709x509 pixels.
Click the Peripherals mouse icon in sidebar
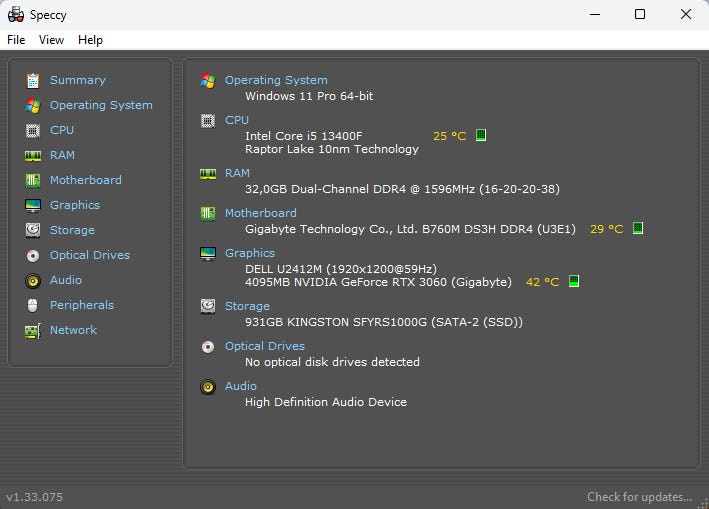click(33, 305)
